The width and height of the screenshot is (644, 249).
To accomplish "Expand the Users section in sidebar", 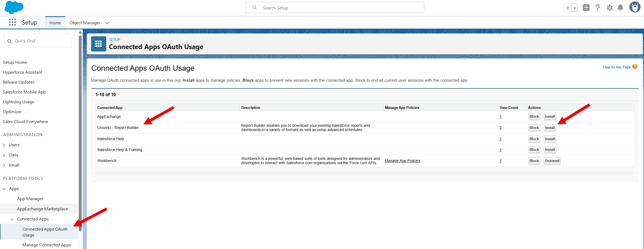I will (x=4, y=145).
